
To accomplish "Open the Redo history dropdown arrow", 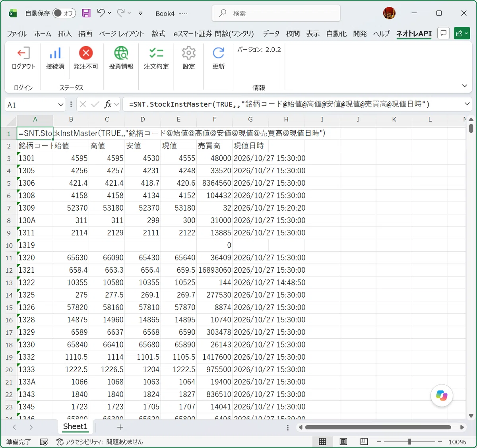I will [129, 13].
